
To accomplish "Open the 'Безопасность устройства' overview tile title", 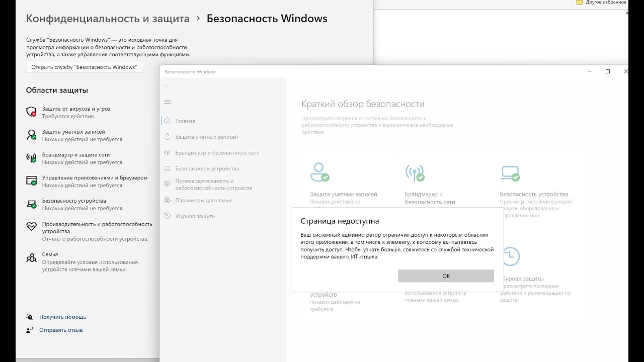I will click(534, 194).
